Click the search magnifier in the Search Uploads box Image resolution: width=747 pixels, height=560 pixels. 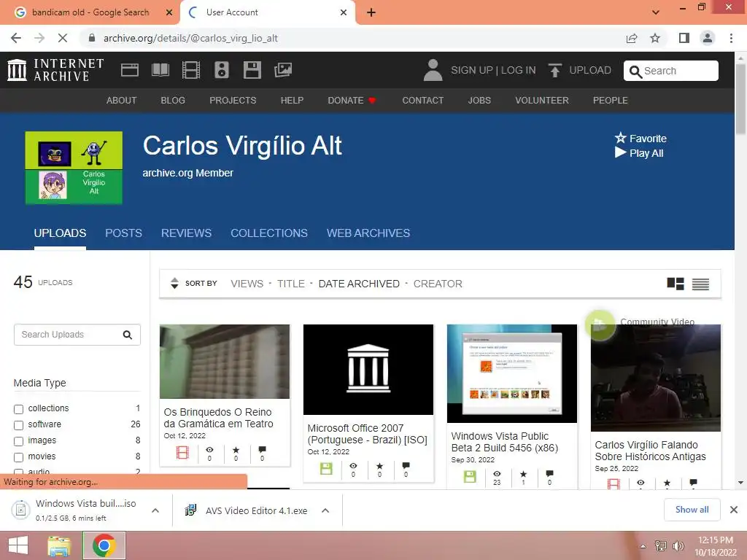[127, 335]
